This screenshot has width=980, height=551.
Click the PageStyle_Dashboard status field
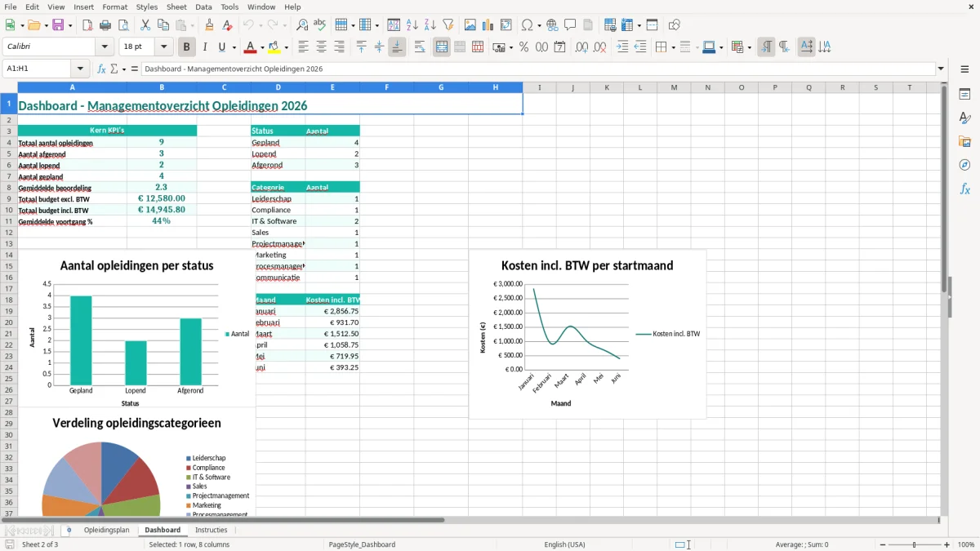point(362,544)
